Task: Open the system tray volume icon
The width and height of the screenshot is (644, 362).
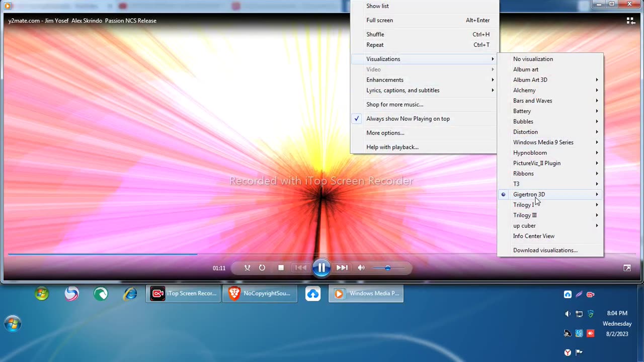Action: [568, 314]
